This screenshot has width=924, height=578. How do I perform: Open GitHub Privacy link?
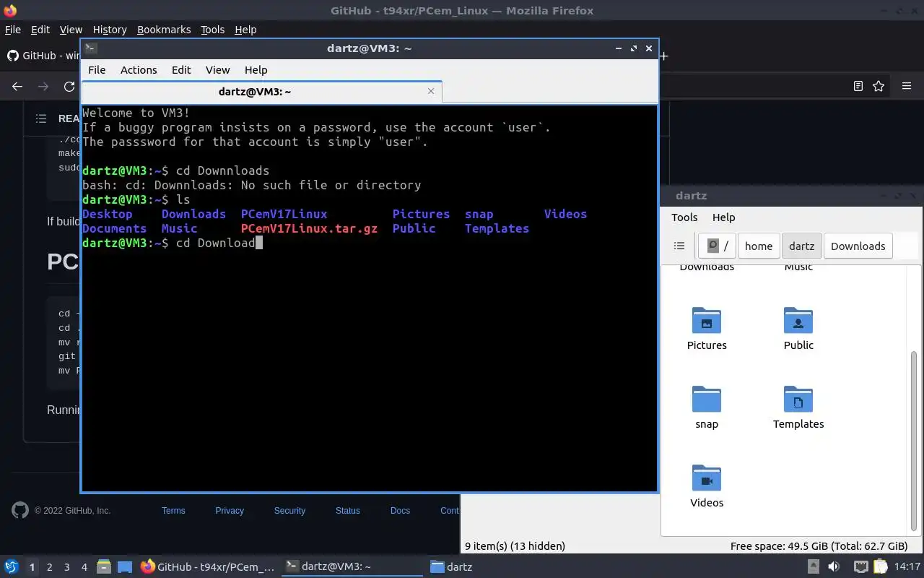coord(230,510)
